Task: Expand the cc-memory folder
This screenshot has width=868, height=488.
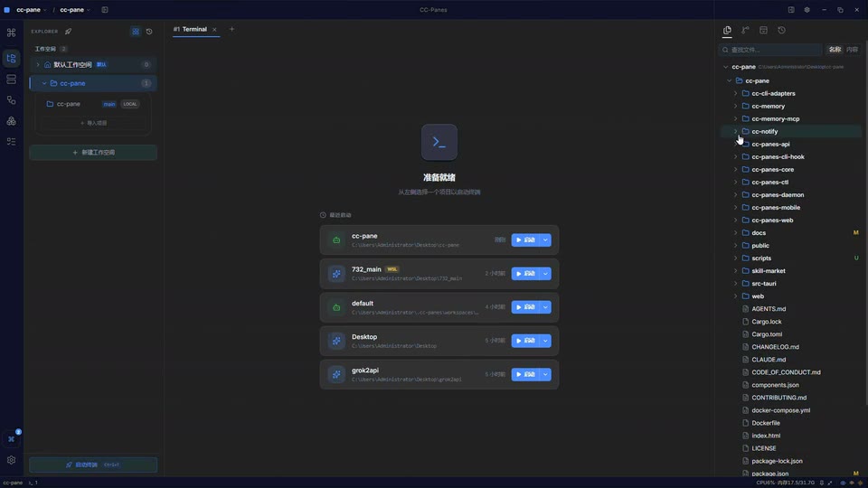Action: click(x=735, y=107)
